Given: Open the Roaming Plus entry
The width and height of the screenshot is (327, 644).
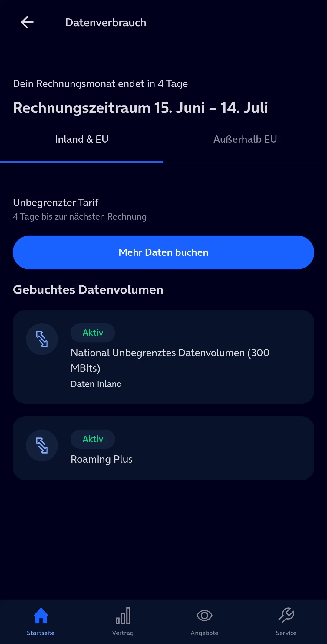Looking at the screenshot, I should (101, 459).
